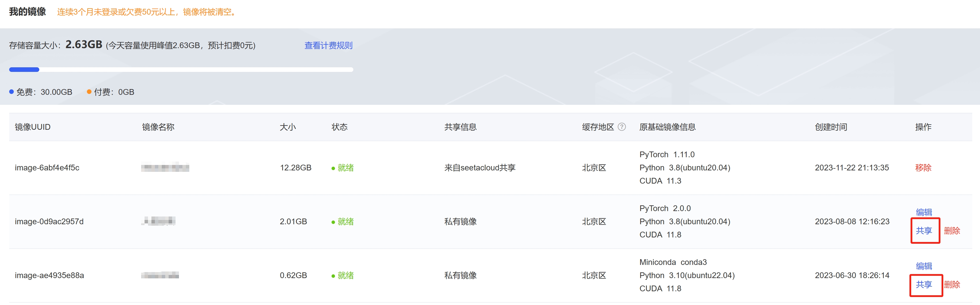Click 北京区 cell of image-ae4935e88a

click(594, 276)
